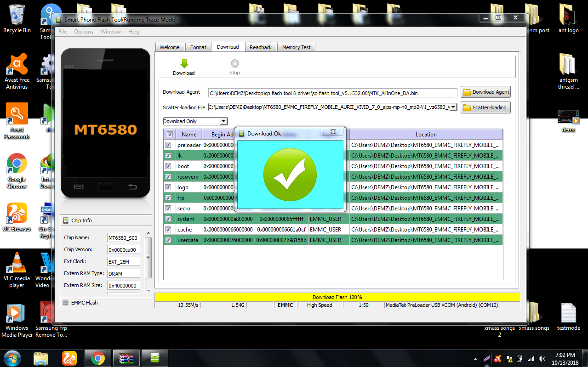The width and height of the screenshot is (588, 367).
Task: Click the green checkmark in Download Ok dialog
Action: click(290, 175)
